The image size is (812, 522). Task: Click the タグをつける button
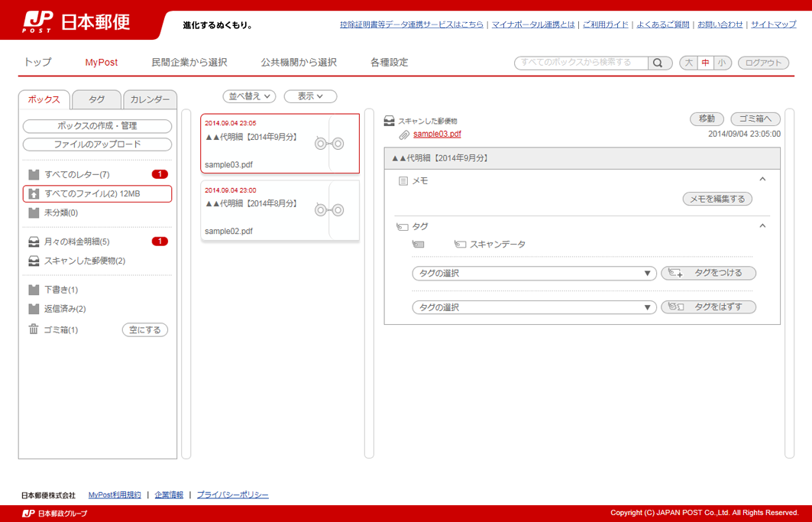point(708,273)
